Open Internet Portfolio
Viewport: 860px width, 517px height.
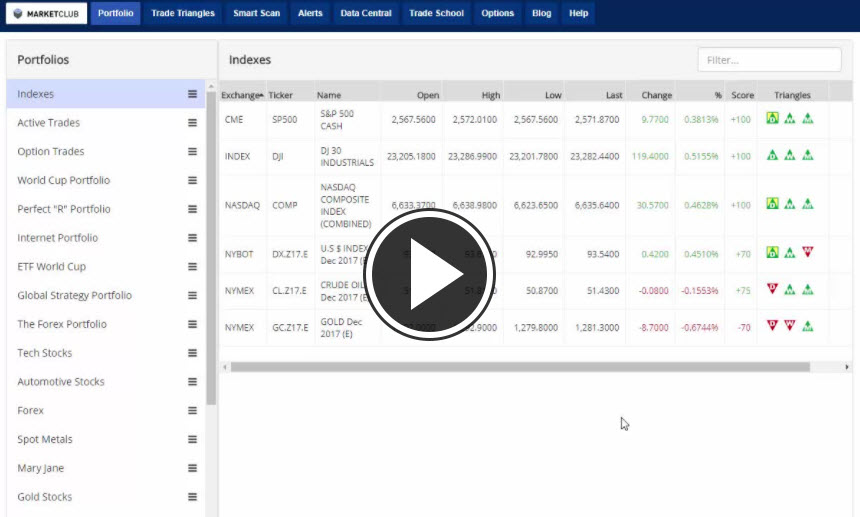tap(105, 238)
